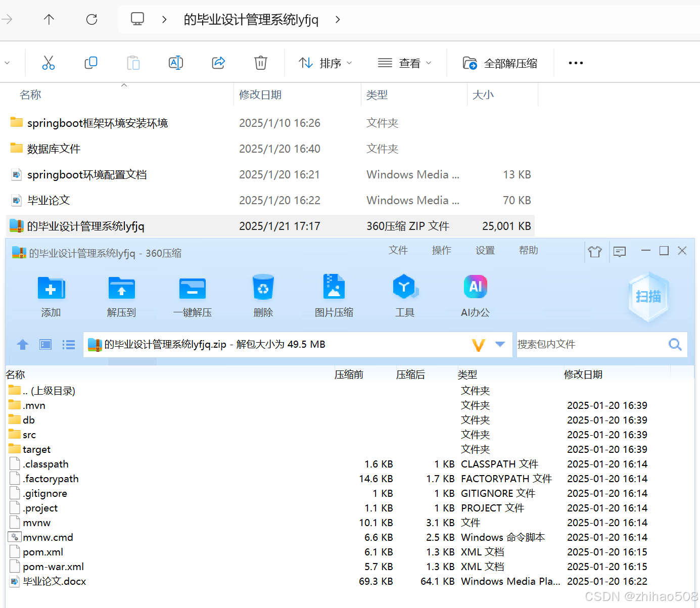Viewport: 700px width, 608px height.
Task: Click the feedback message icon in 360压缩 title bar
Action: point(620,251)
